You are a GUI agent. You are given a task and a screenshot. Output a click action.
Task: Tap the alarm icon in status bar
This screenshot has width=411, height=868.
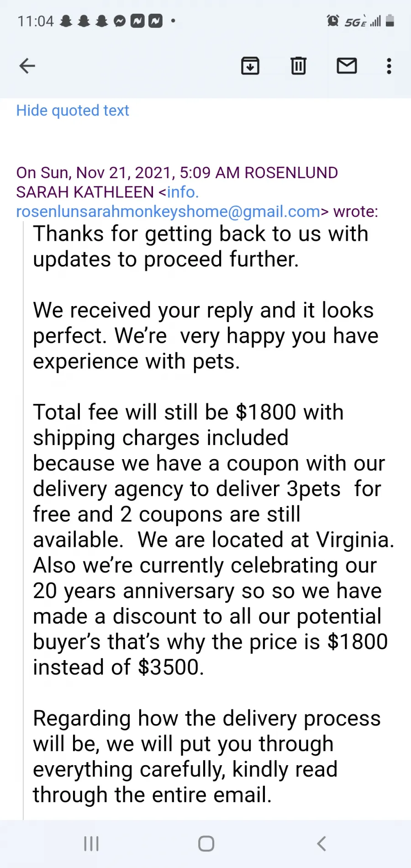point(333,21)
